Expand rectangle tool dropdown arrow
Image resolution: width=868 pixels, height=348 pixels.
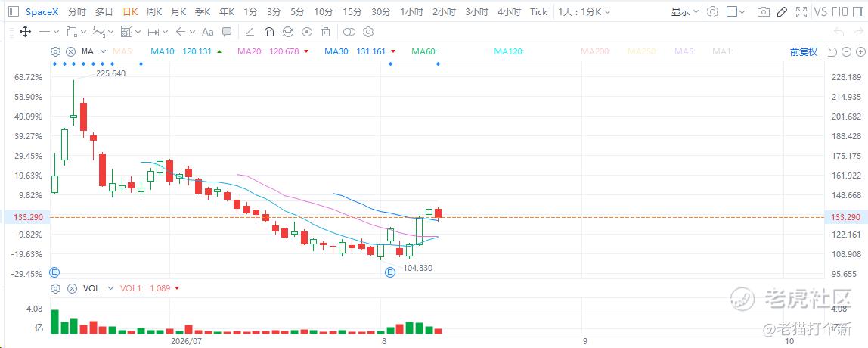click(84, 32)
